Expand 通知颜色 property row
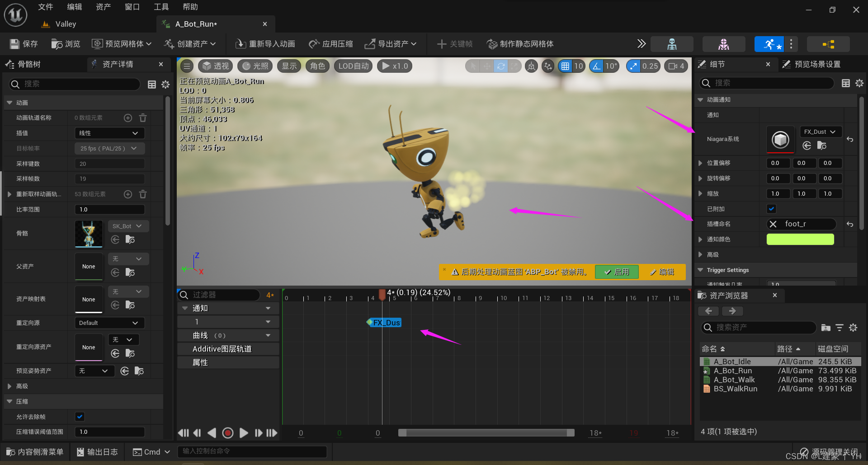Screen dimensions: 868x465 pyautogui.click(x=700, y=240)
